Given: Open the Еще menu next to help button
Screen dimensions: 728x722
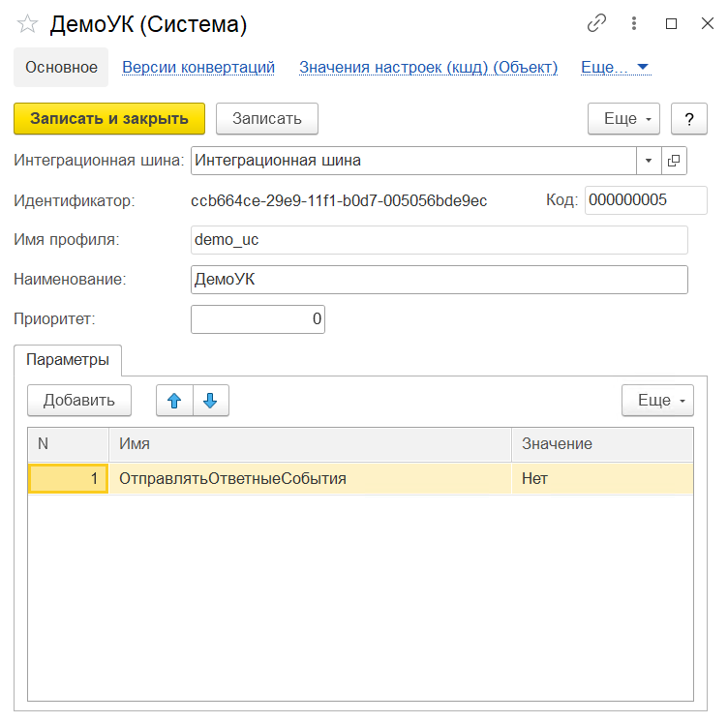Looking at the screenshot, I should (x=623, y=119).
